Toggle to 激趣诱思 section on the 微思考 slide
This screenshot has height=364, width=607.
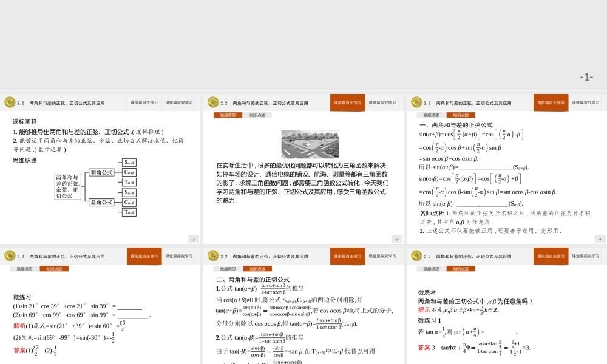pyautogui.click(x=431, y=268)
